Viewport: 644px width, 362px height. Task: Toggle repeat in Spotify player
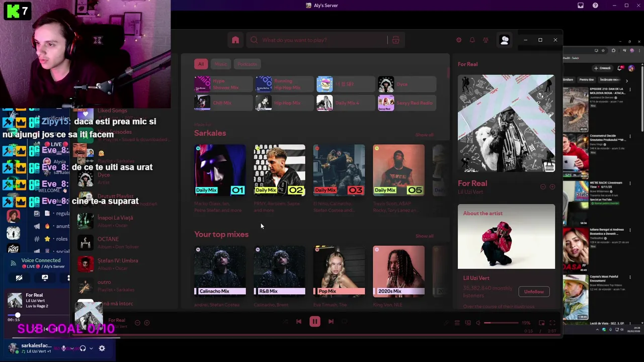tap(345, 322)
